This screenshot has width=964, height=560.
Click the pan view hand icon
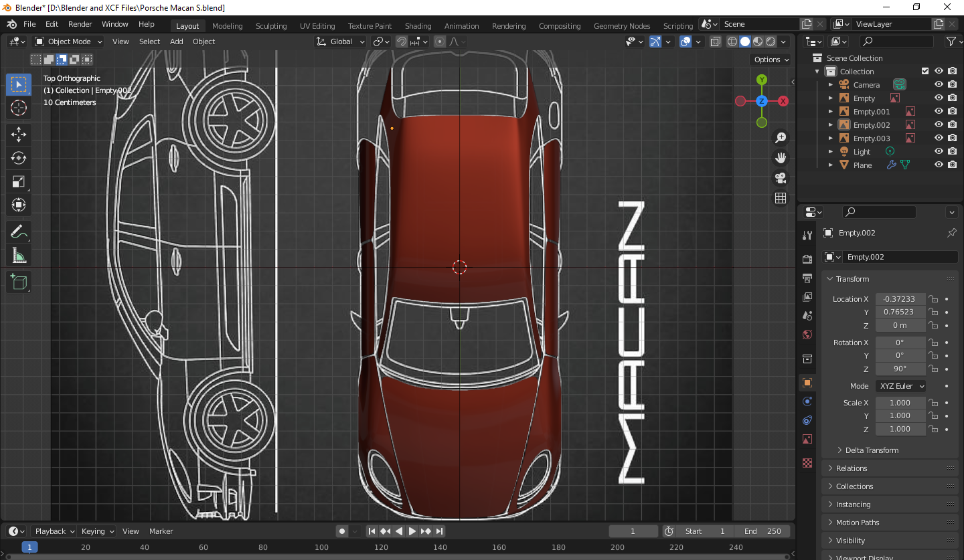pyautogui.click(x=781, y=158)
